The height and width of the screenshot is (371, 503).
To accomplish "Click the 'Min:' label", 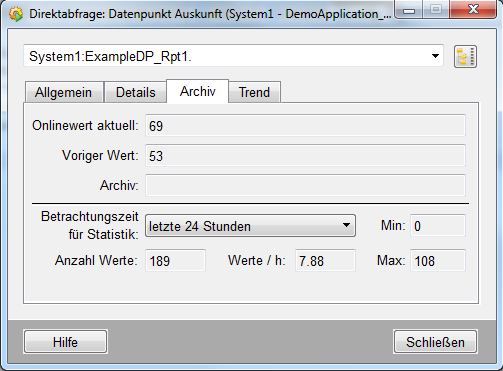I will coord(393,226).
